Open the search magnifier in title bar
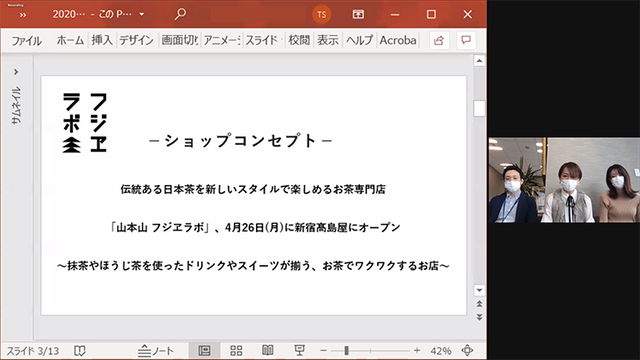 coord(180,14)
